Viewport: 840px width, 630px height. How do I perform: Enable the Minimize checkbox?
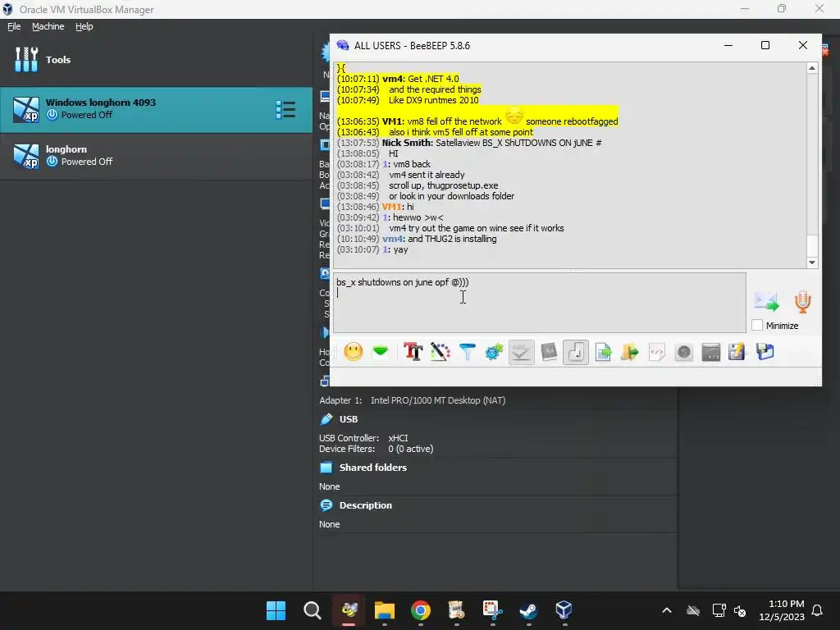[757, 325]
